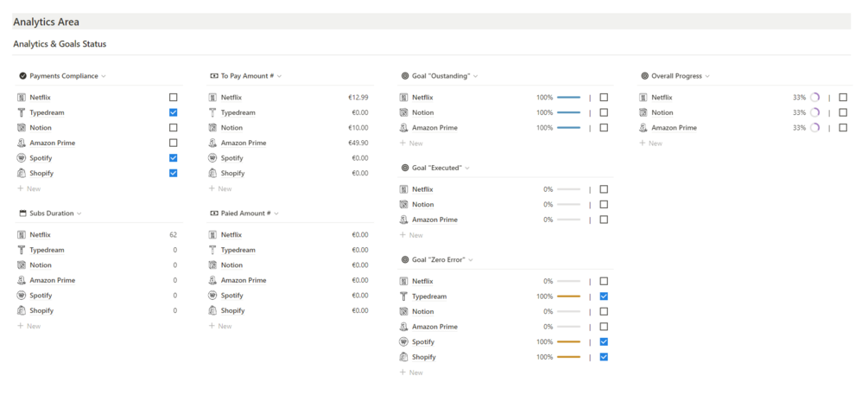Click the Notion icon under Goal "Oustanding"
868x395 pixels.
coord(403,112)
